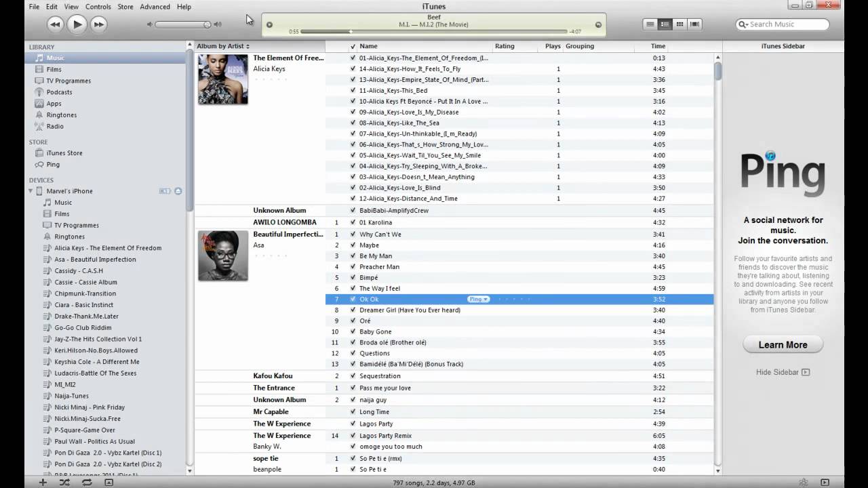Click the right arrow icon in the now-playing display
The image size is (868, 488).
[598, 25]
